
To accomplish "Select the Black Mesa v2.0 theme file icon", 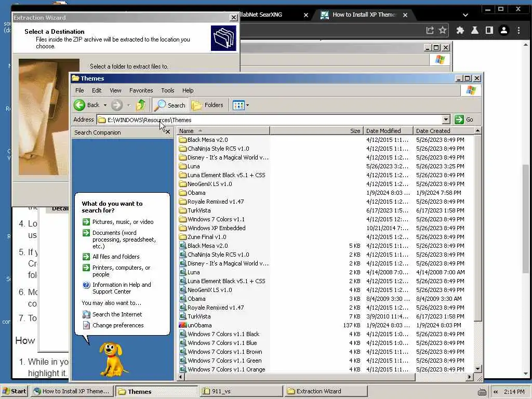I will click(183, 246).
